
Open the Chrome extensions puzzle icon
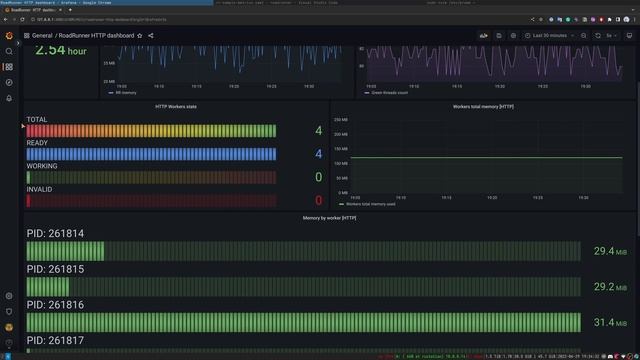[610, 20]
